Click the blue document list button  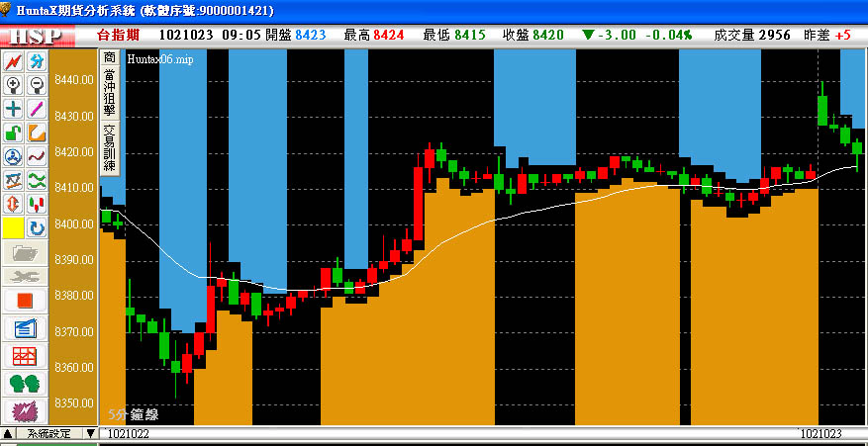click(x=25, y=328)
